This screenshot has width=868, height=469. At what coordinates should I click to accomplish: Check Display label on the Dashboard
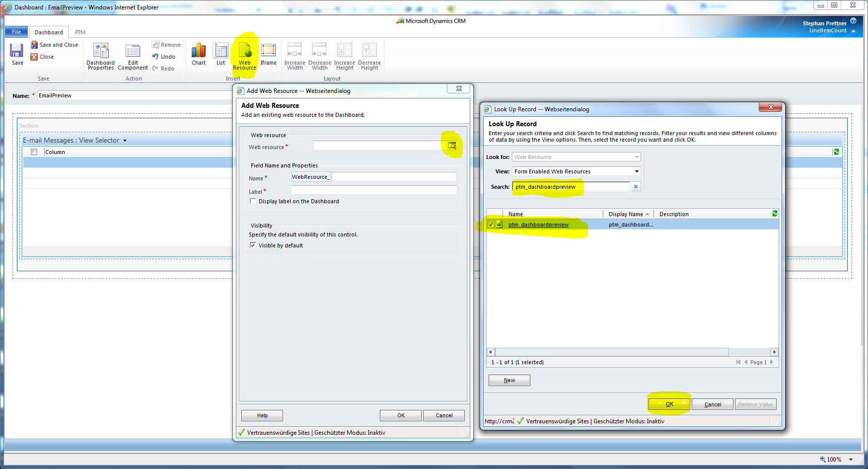253,201
